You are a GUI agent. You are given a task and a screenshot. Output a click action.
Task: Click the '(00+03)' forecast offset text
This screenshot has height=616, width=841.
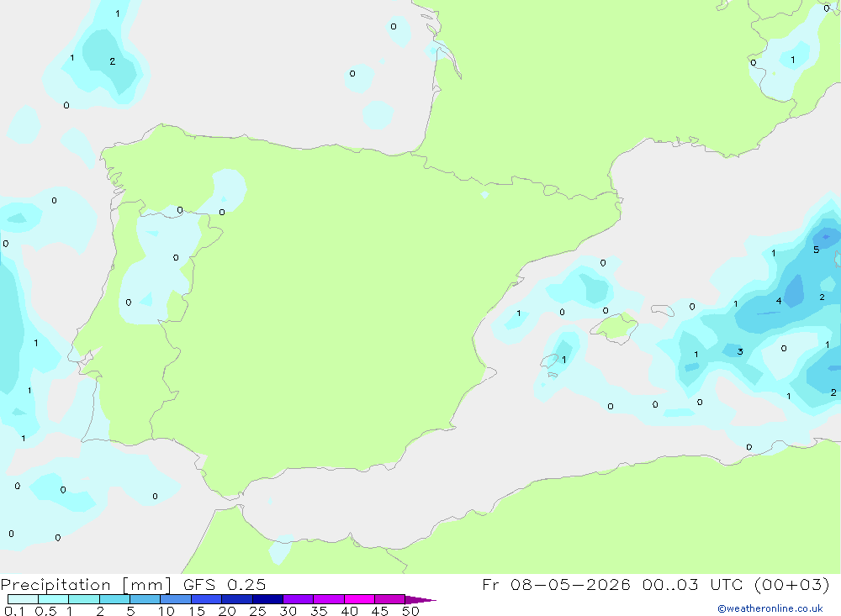pyautogui.click(x=792, y=584)
